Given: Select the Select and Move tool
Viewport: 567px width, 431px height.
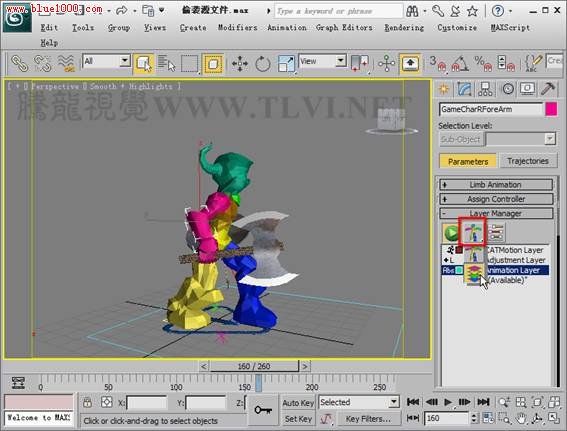Looking at the screenshot, I should pyautogui.click(x=240, y=64).
